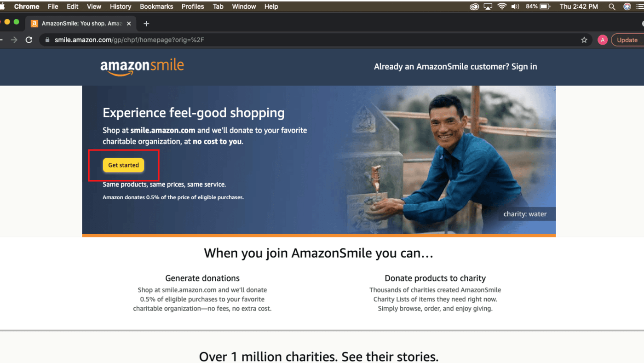Open the History menu
The width and height of the screenshot is (644, 363).
click(x=121, y=6)
